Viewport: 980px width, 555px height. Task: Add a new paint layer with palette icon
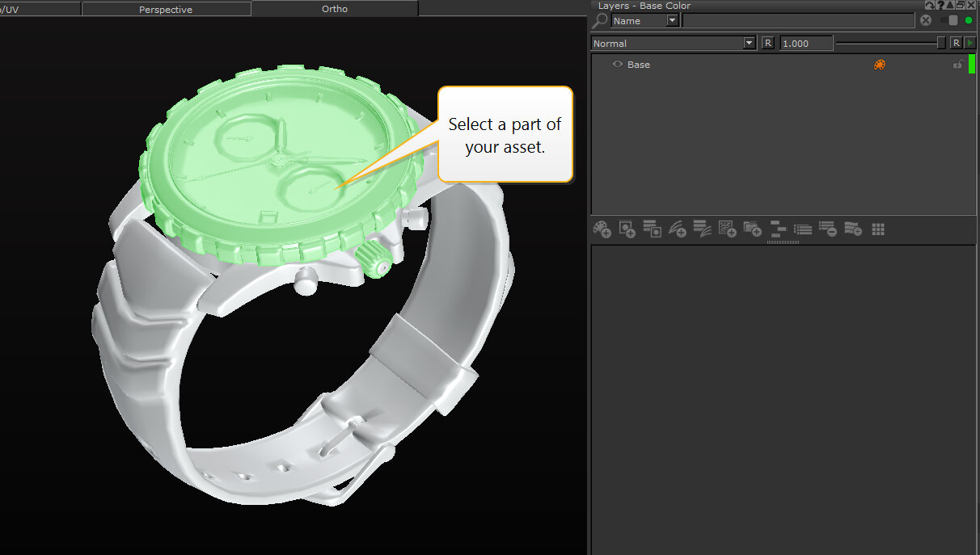click(x=602, y=229)
